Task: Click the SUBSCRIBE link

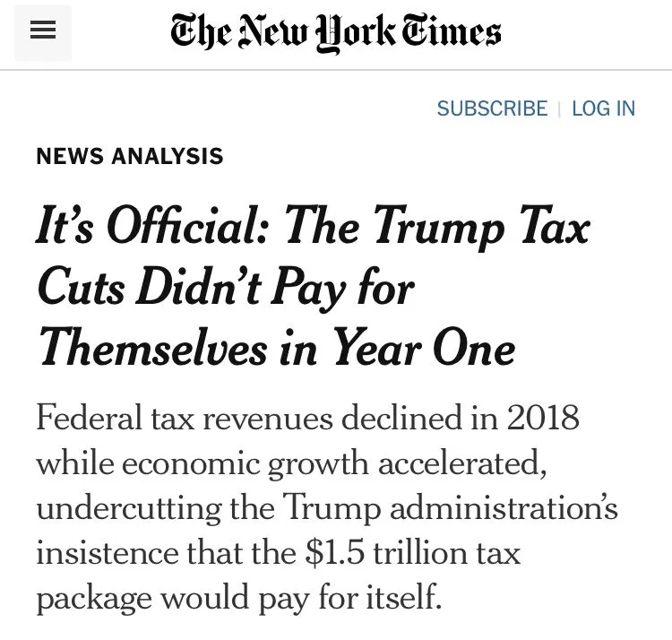Action: [492, 108]
